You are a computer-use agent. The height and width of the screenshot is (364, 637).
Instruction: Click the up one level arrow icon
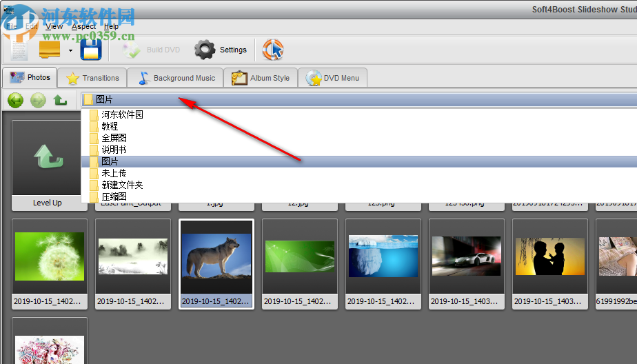(60, 99)
